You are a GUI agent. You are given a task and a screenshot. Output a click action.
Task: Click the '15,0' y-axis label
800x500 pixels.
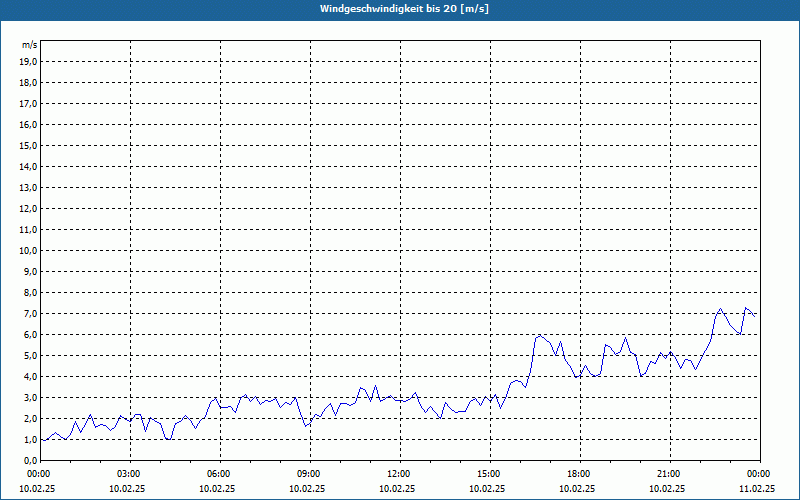[x=29, y=145]
